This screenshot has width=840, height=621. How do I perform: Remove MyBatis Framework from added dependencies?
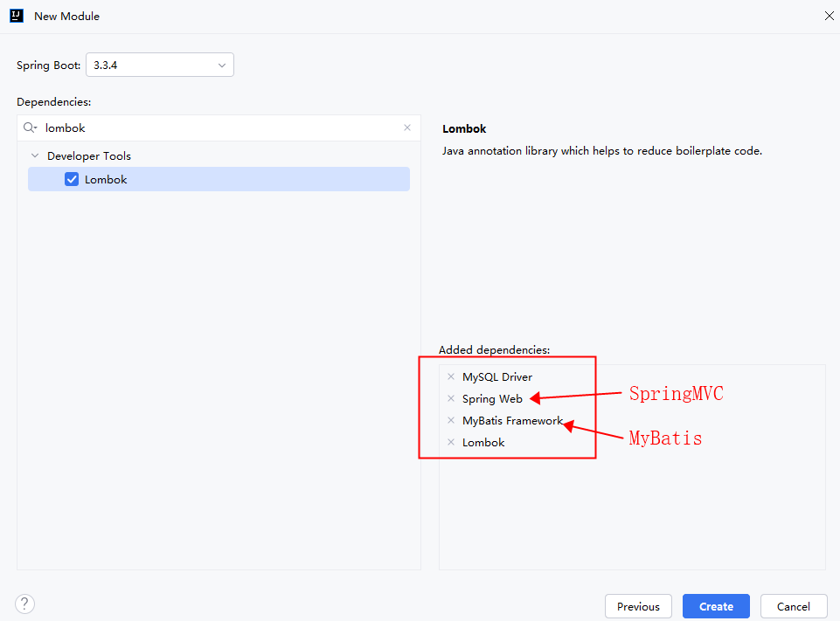pos(451,420)
